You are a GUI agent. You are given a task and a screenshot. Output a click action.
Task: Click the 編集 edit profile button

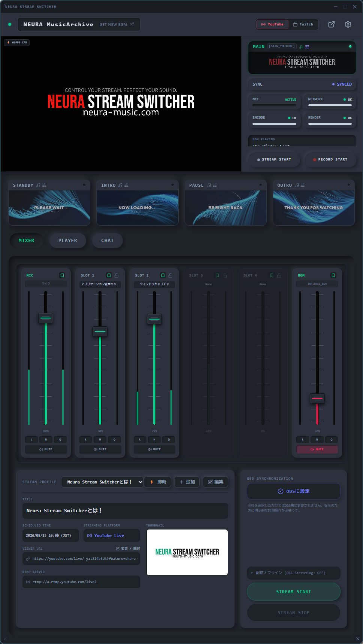coord(215,482)
